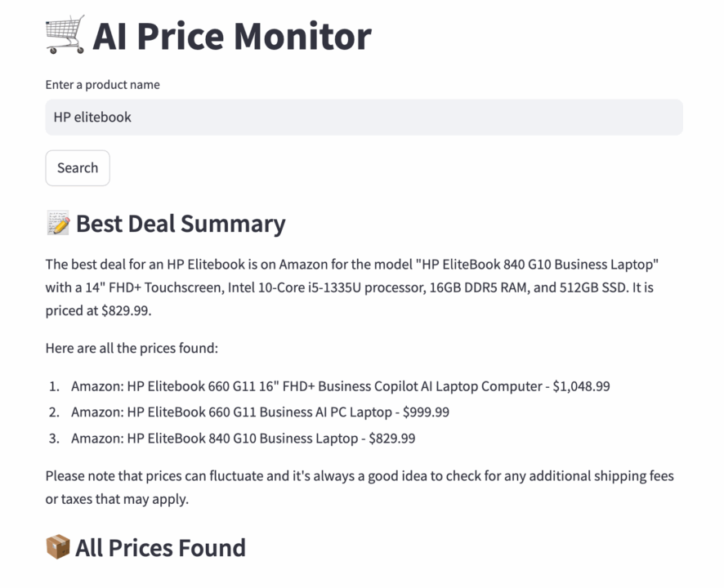Screen dimensions: 724x588
Task: Click the $999.99 price in the list
Action: tap(426, 412)
